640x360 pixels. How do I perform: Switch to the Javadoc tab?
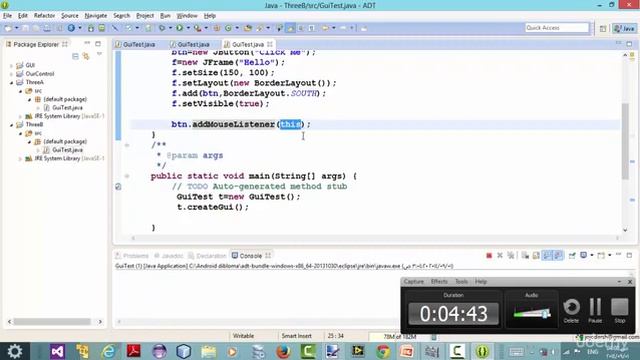(x=169, y=256)
